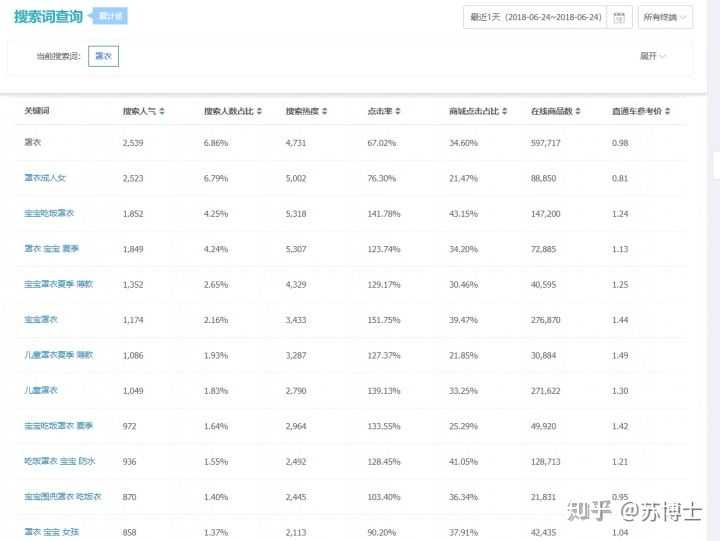This screenshot has height=541, width=720.
Task: Click online product count 597,717
Action: [x=546, y=143]
